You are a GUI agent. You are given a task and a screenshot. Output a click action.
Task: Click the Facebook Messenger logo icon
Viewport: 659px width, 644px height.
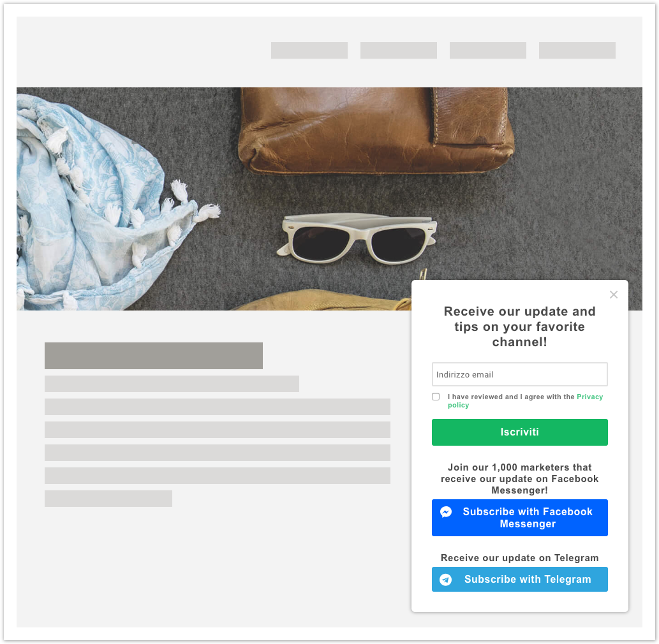[445, 511]
